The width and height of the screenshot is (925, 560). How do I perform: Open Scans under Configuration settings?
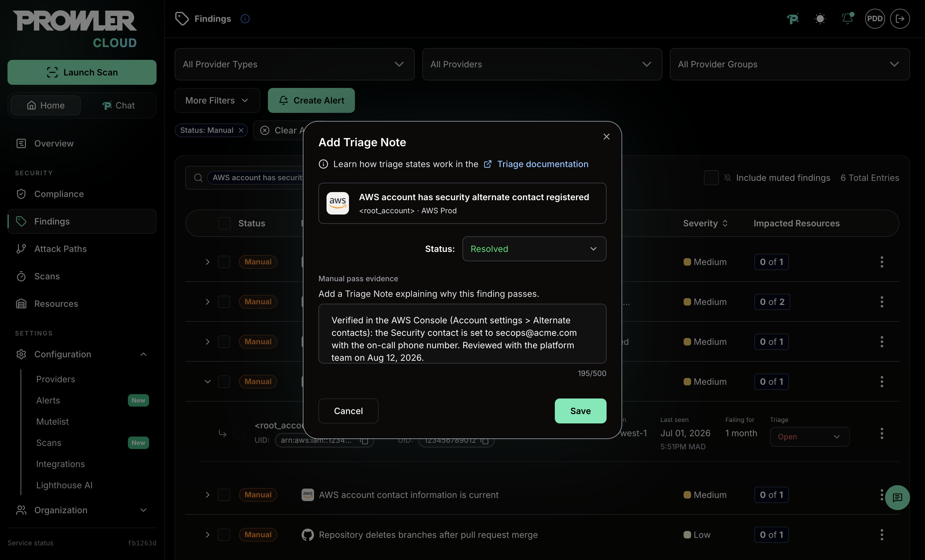pyautogui.click(x=48, y=443)
